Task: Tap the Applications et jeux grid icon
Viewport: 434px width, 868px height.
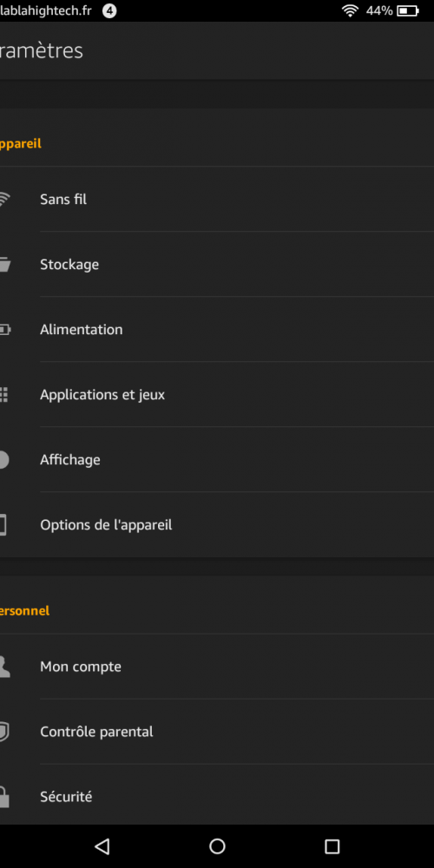Action: click(x=3, y=395)
